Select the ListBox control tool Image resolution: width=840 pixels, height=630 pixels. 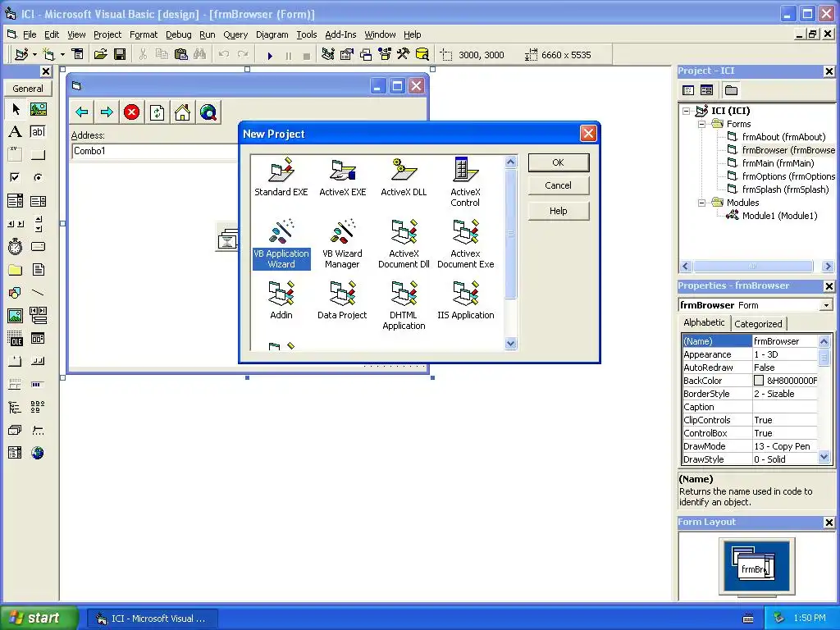[38, 201]
